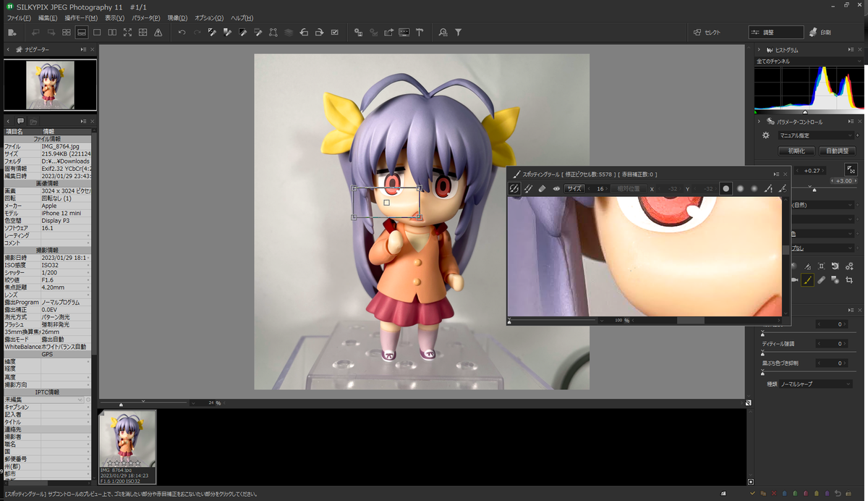868x501 pixels.
Task: Open ナビゲーター panel options menu icon
Action: 84,49
